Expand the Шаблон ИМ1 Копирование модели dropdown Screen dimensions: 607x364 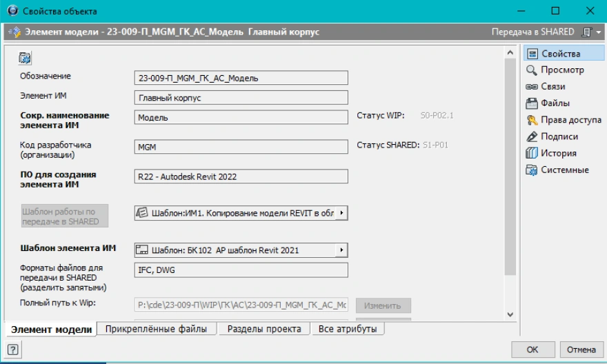tap(340, 214)
